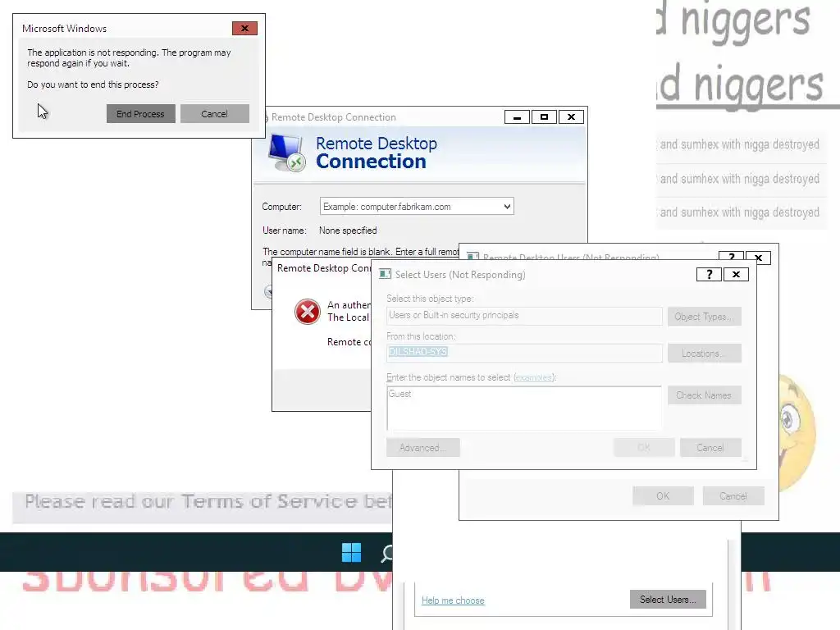This screenshot has height=630, width=840.
Task: Close the Remote Desktop Connection window
Action: pos(572,116)
